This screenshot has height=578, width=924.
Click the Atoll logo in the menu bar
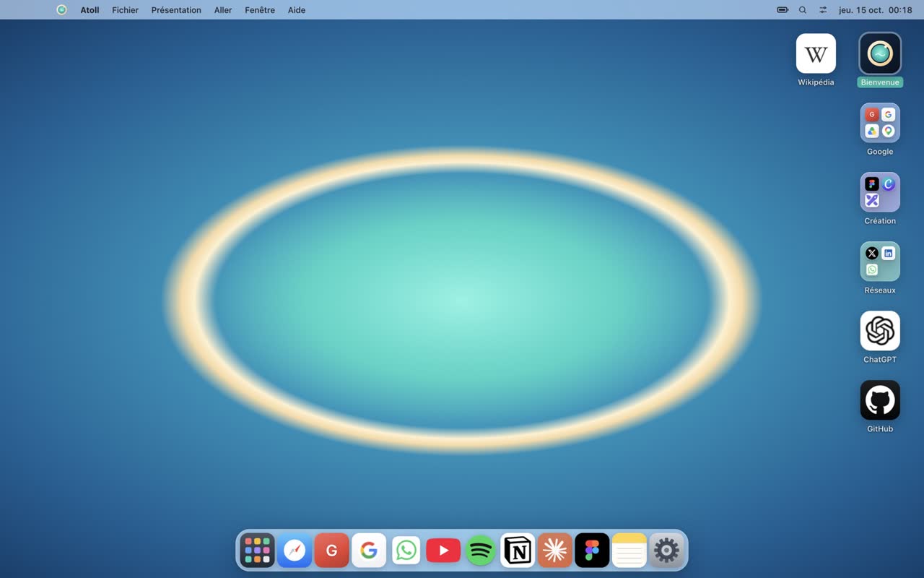click(x=61, y=10)
